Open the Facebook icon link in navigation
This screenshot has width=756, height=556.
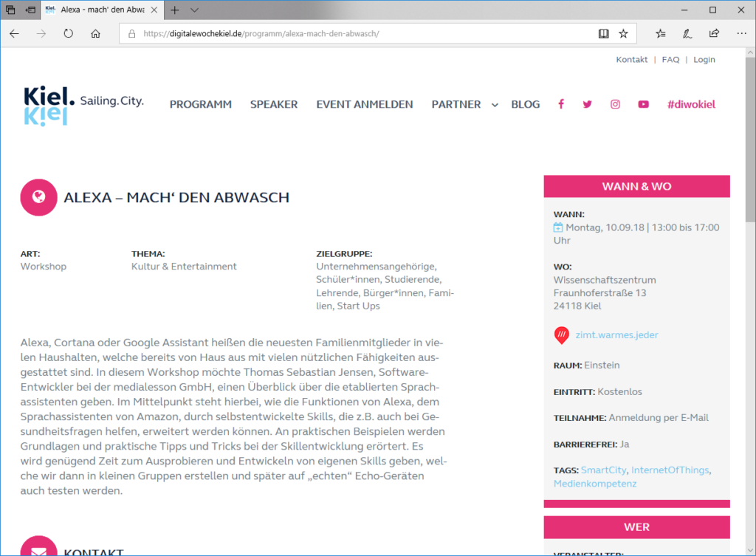(561, 104)
